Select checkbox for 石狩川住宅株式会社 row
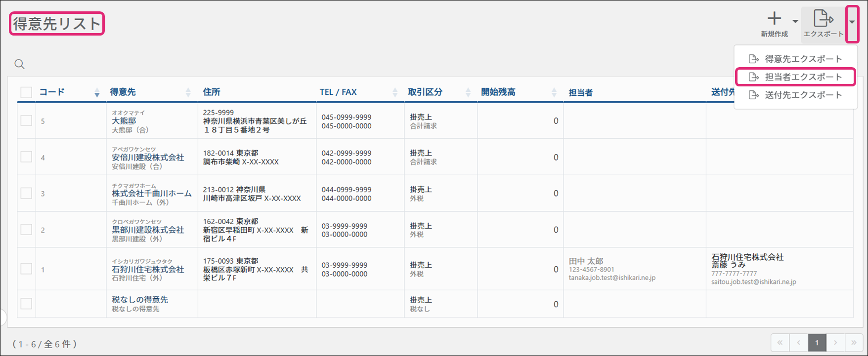 (26, 269)
